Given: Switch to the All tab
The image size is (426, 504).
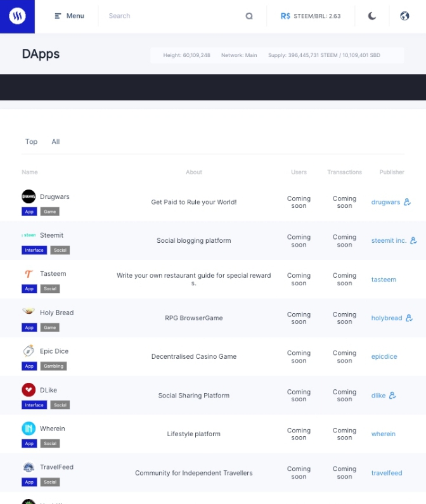Looking at the screenshot, I should click(56, 142).
